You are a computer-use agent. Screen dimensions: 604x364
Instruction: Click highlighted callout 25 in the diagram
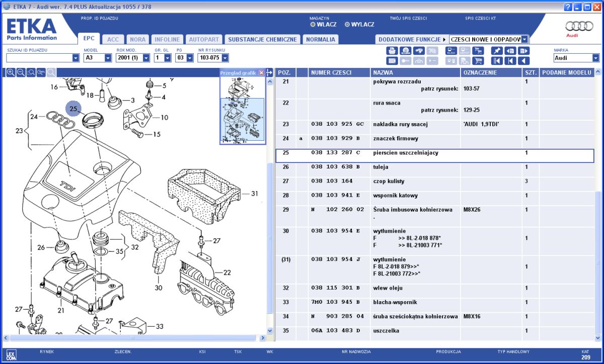click(x=74, y=109)
